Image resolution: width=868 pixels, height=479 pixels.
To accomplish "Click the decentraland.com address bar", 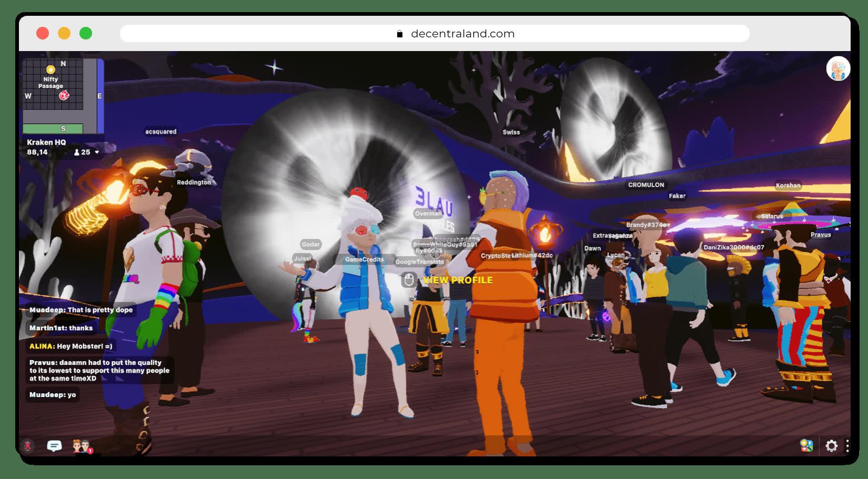I will tap(435, 34).
